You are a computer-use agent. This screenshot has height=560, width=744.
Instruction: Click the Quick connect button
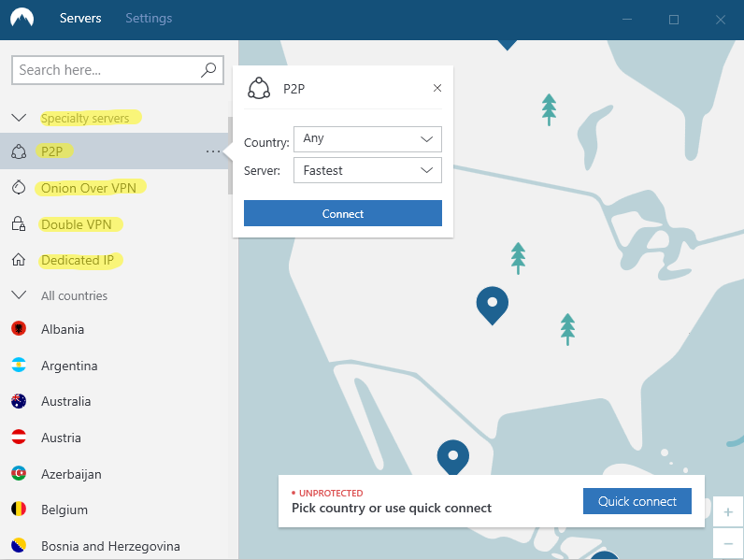(637, 501)
